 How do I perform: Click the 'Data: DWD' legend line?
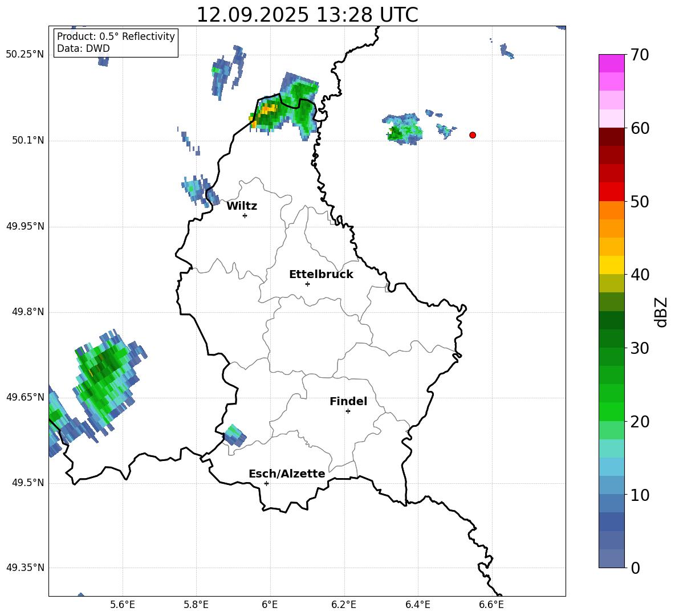83,48
